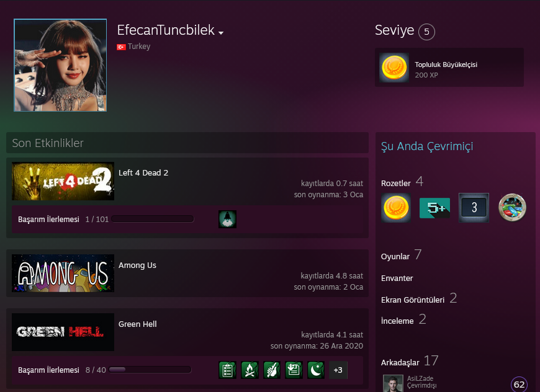Click the '1 / 101' achievement count

97,219
